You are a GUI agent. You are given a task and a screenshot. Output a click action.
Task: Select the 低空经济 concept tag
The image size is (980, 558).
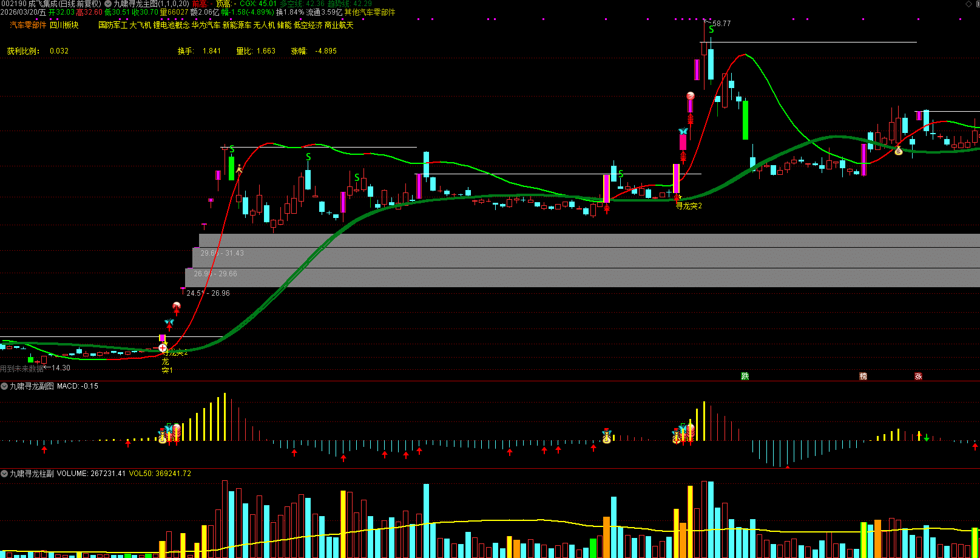pos(308,25)
